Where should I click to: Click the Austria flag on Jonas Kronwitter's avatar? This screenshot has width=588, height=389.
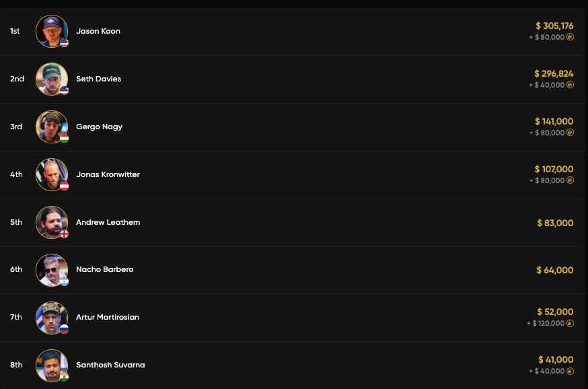[x=64, y=186]
